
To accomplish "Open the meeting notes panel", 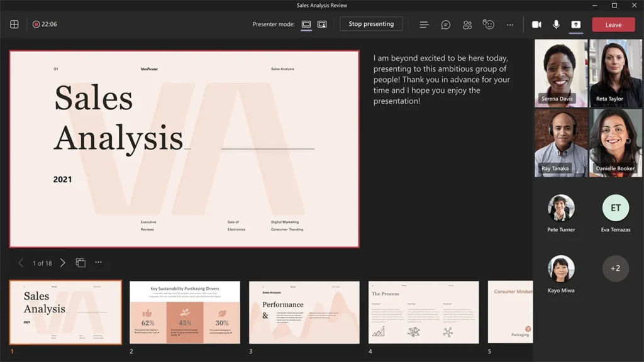I will tap(424, 24).
